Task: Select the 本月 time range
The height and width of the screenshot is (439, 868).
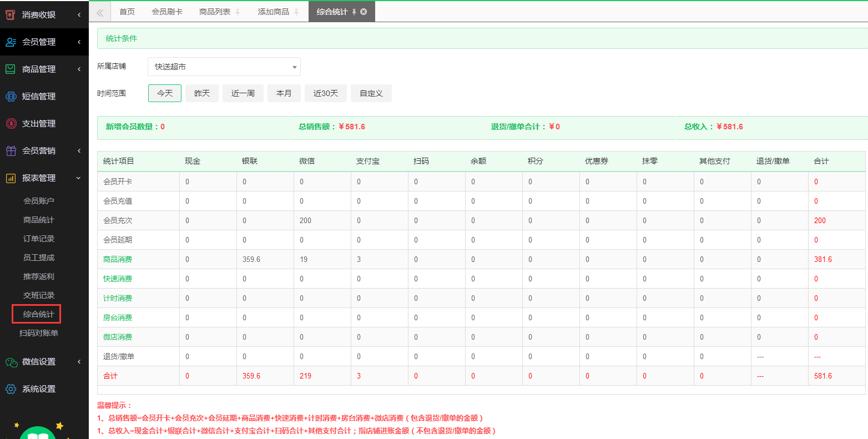Action: [284, 93]
